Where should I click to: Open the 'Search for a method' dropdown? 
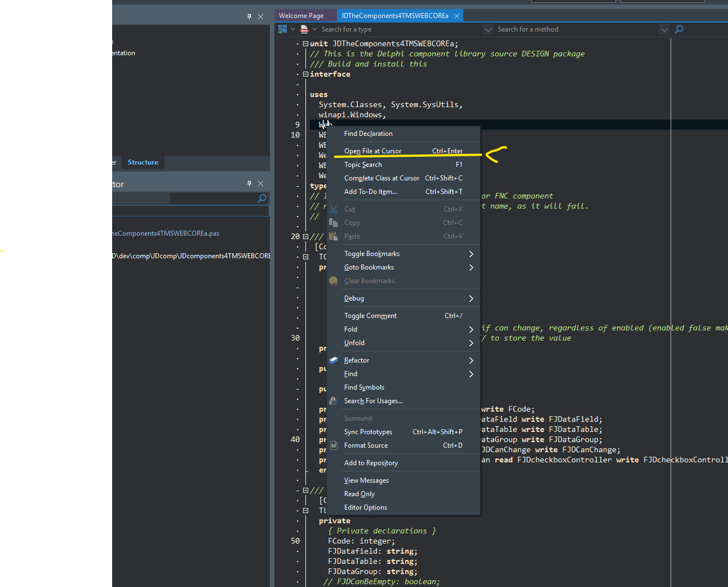coord(664,29)
